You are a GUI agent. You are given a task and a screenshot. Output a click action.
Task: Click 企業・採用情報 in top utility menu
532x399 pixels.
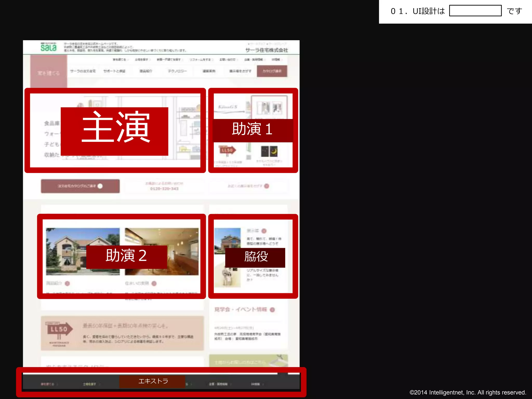click(254, 59)
